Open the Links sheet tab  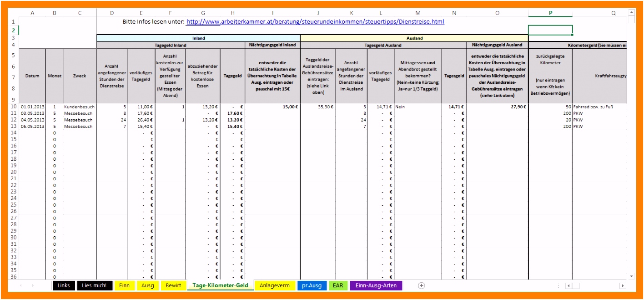[x=64, y=285]
